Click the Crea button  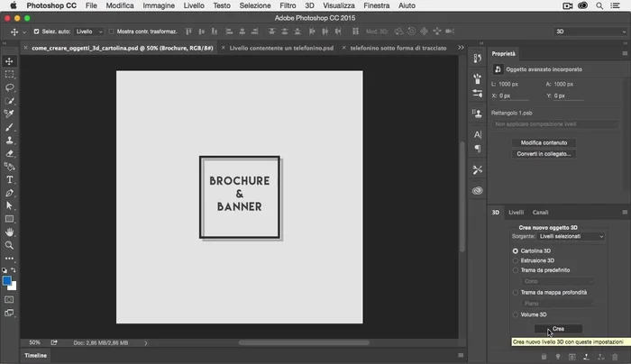tap(558, 329)
